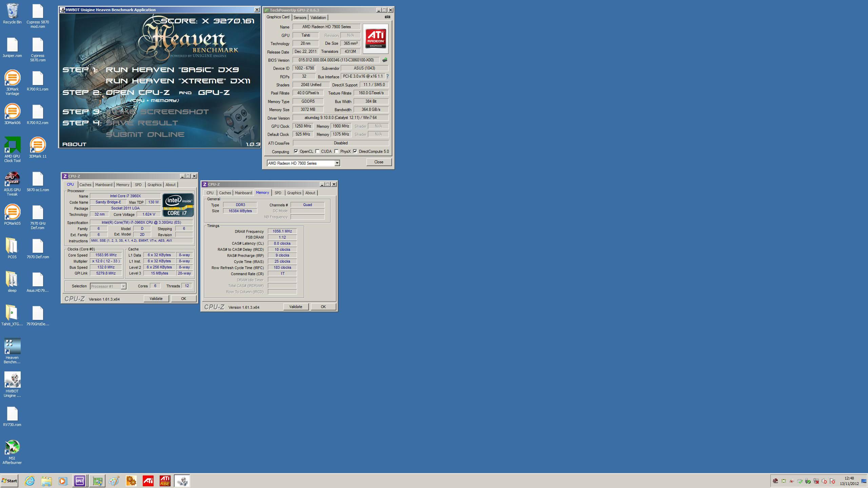The image size is (868, 488).
Task: Open the Caches tab in left CPU-Z
Action: tap(85, 185)
